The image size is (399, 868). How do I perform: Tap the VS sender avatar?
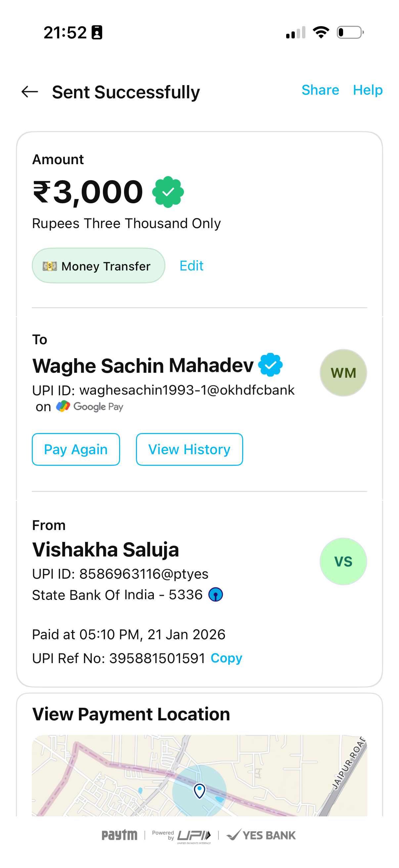(343, 561)
